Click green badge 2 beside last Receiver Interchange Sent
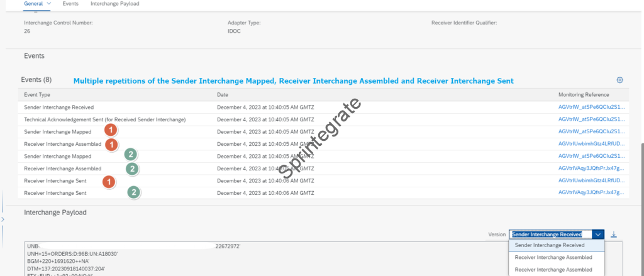644x276 pixels. click(x=133, y=192)
